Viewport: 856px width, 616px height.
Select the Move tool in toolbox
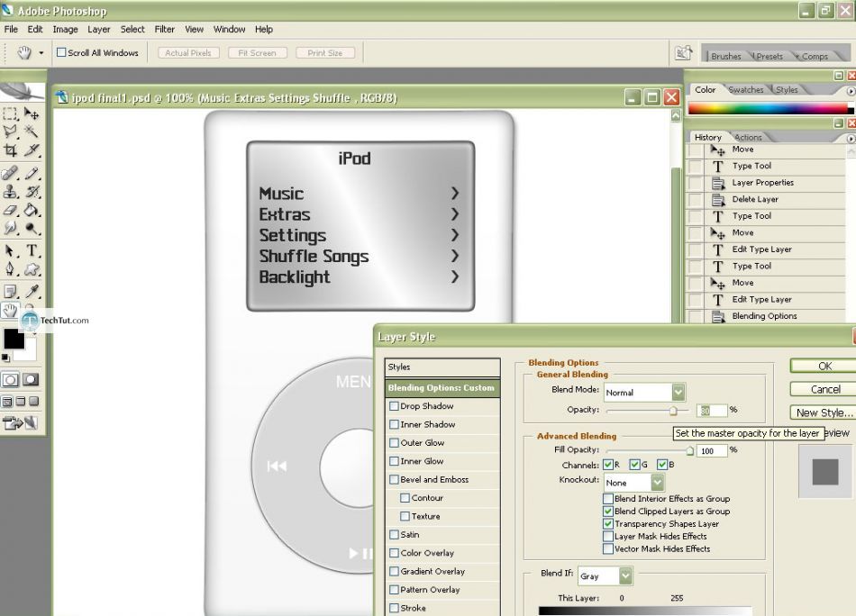32,113
